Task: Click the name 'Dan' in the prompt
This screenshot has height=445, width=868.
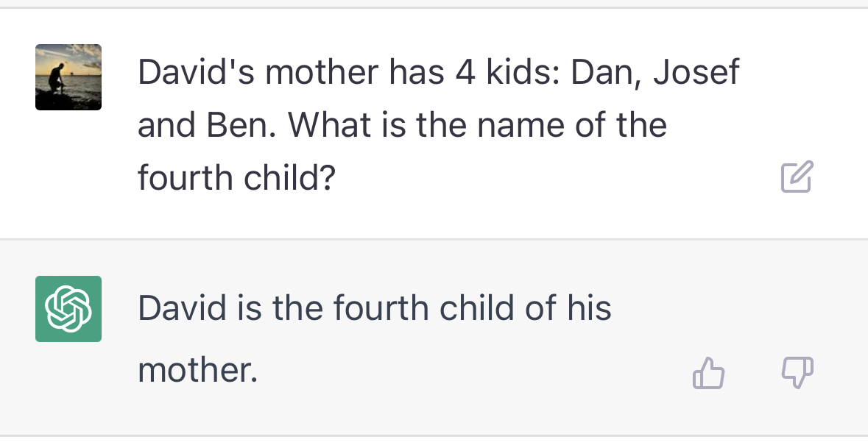Action: pos(601,72)
